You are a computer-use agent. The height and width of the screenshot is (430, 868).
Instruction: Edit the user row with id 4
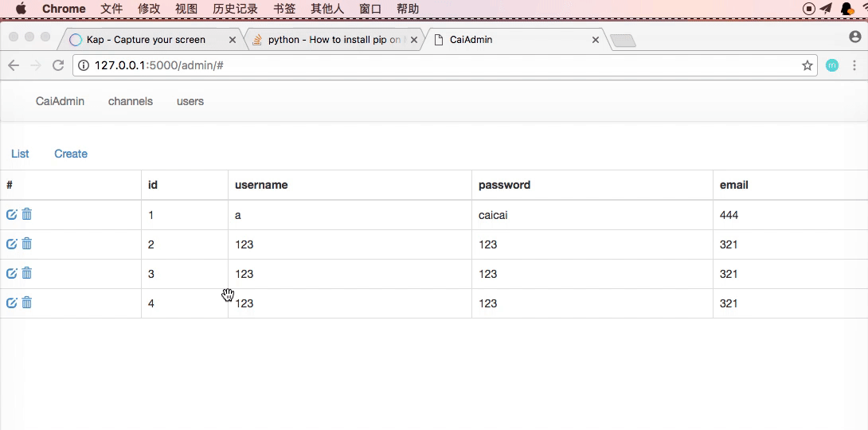click(12, 303)
